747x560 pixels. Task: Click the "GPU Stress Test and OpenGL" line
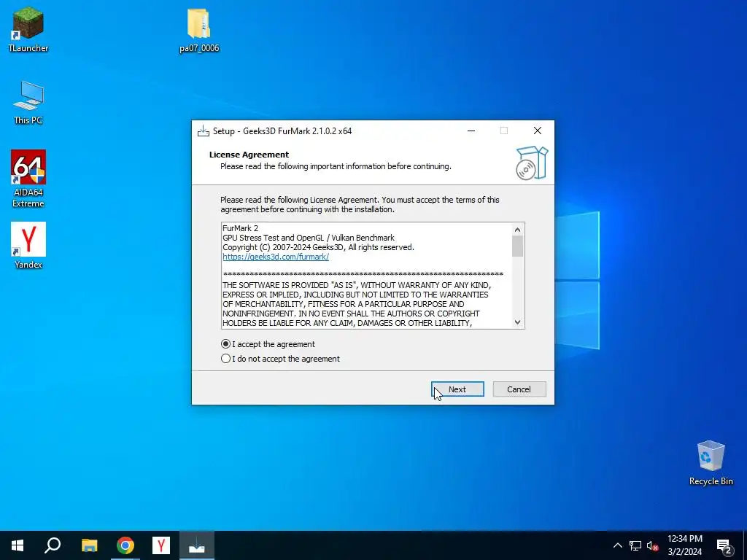point(309,238)
